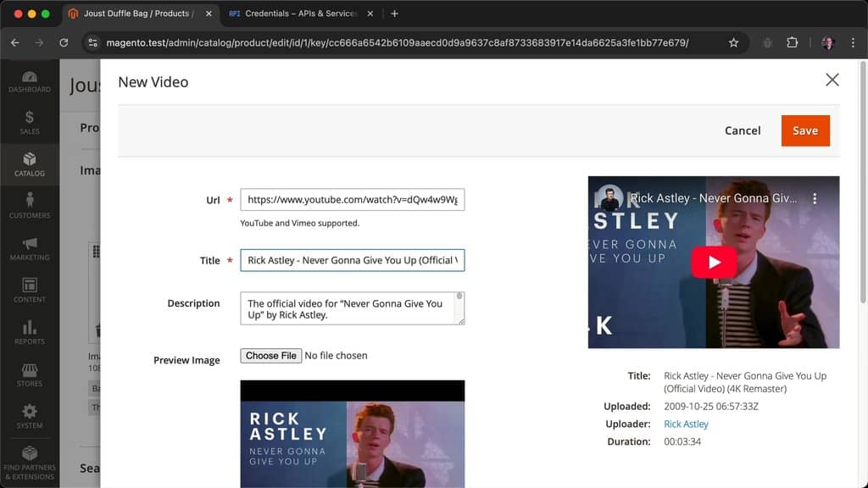Image resolution: width=868 pixels, height=488 pixels.
Task: Close the Credentials tab
Action: 370,14
